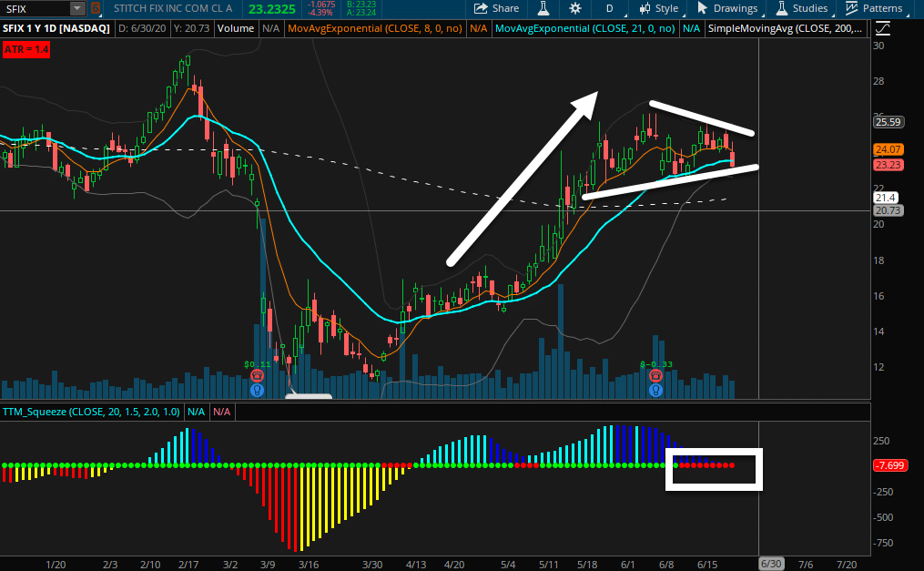Click the 6/30 date marker on axis
924x571 pixels.
coord(771,564)
